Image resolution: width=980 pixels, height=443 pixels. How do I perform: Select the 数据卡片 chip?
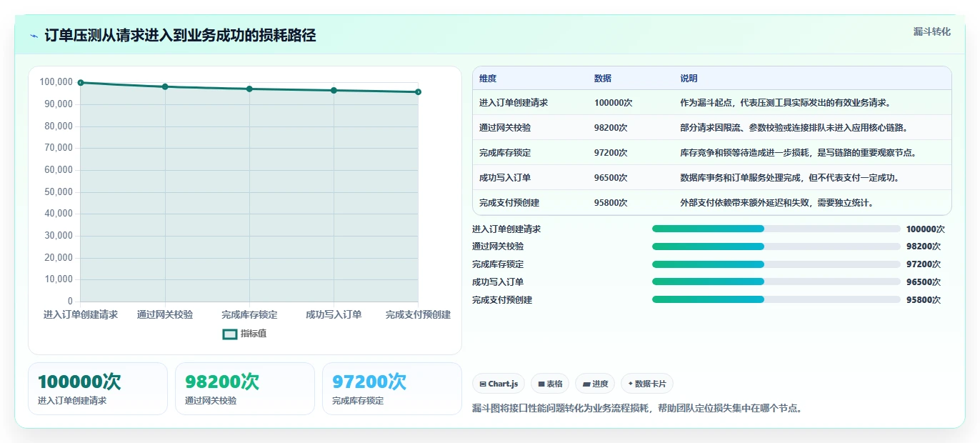[646, 384]
